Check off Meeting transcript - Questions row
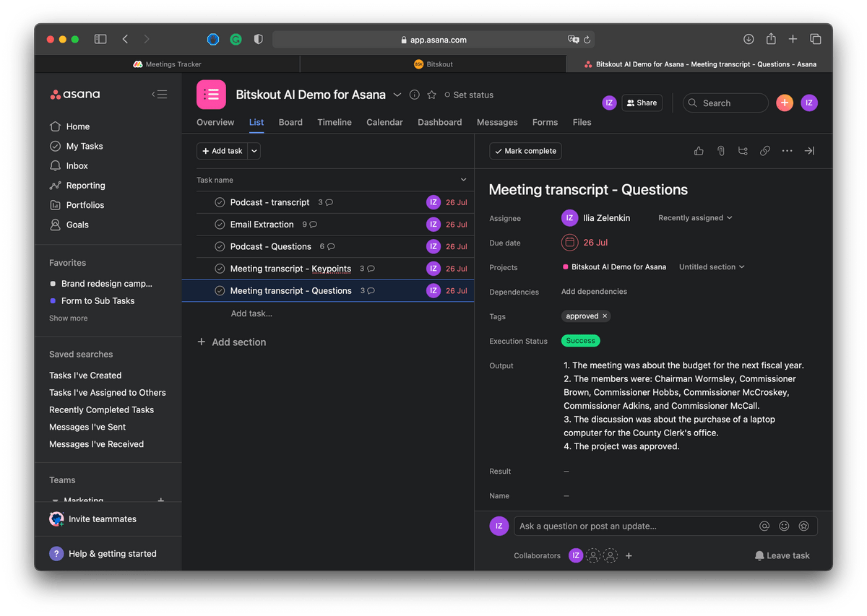This screenshot has height=616, width=867. click(x=220, y=291)
